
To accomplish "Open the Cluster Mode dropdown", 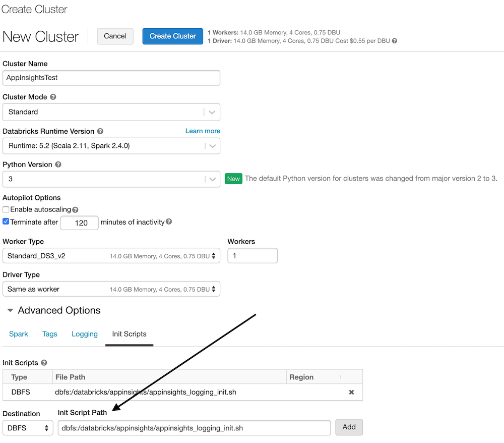I will tap(111, 112).
